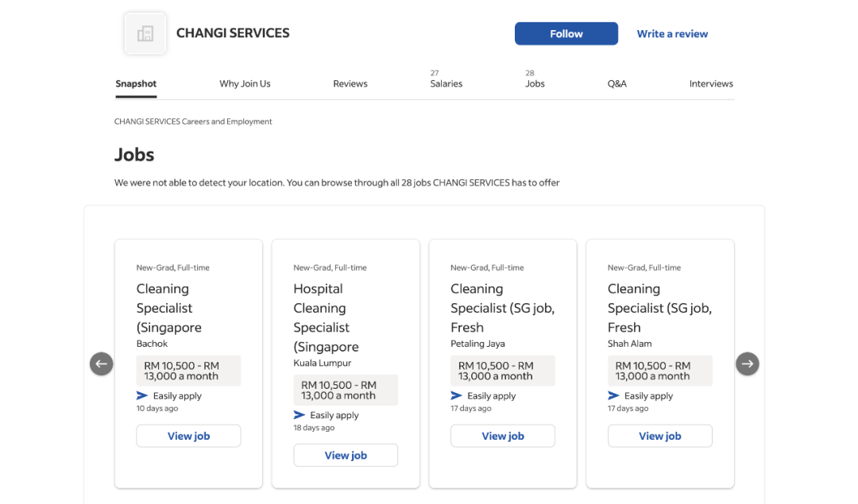Click salary range on Kuala Lumpur card
This screenshot has width=858, height=504.
pos(346,390)
